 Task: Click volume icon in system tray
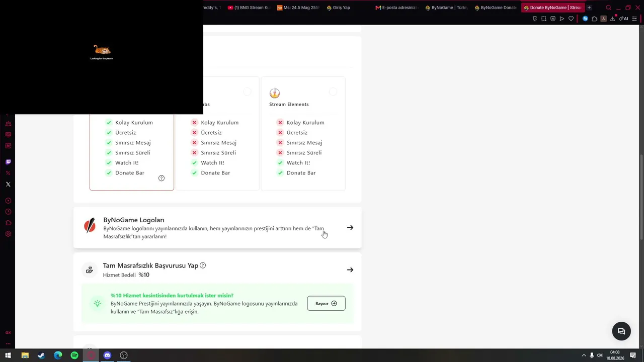coord(600,355)
